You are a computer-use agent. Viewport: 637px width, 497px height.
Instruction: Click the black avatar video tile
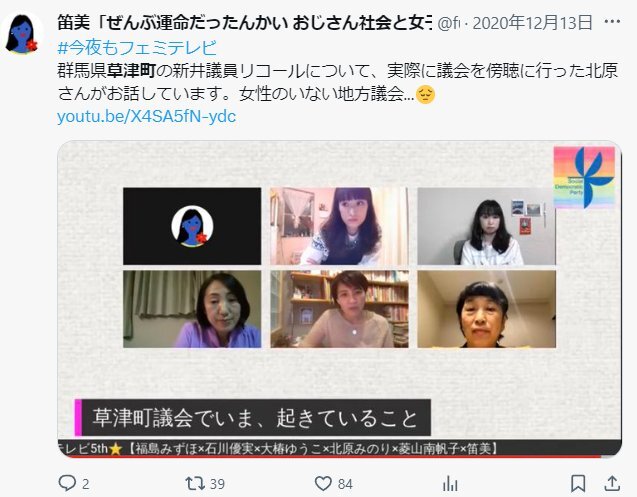pos(192,226)
